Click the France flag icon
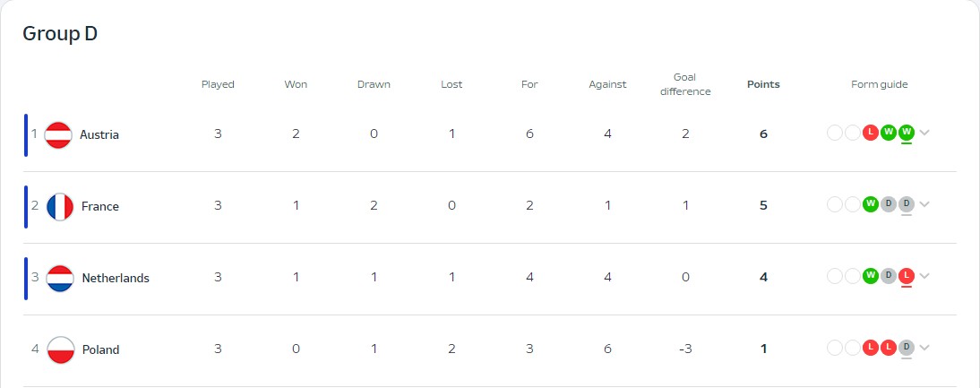Screen dimensions: 980x388 pos(58,206)
